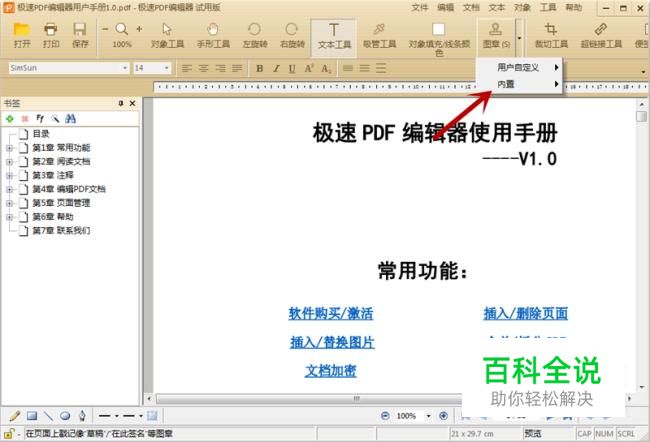Open the font size 14 dropdown
Viewport: 650px width, 442px height.
pyautogui.click(x=166, y=68)
